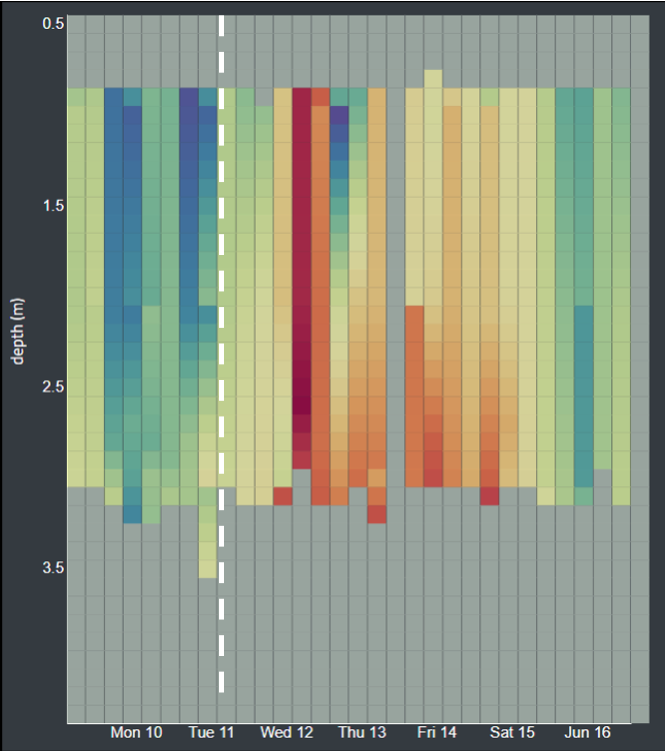665x752 pixels.
Task: Select the 1.5 depth axis tick label
Action: 53,205
